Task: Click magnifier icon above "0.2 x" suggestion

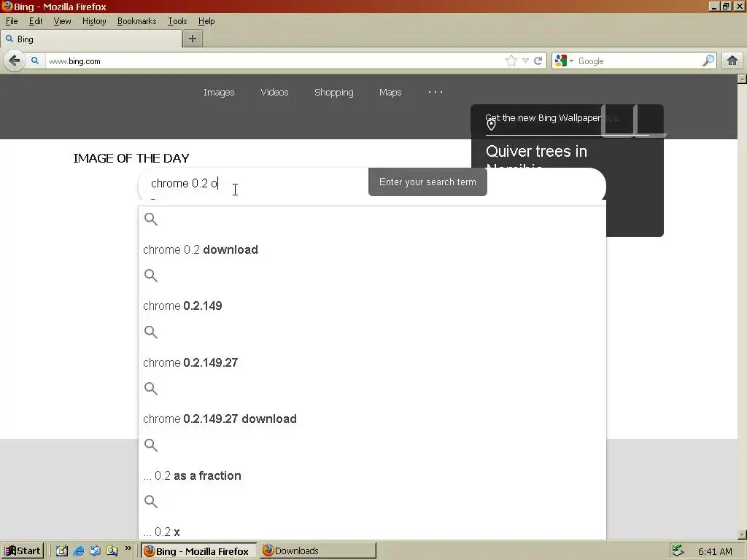Action: (151, 501)
